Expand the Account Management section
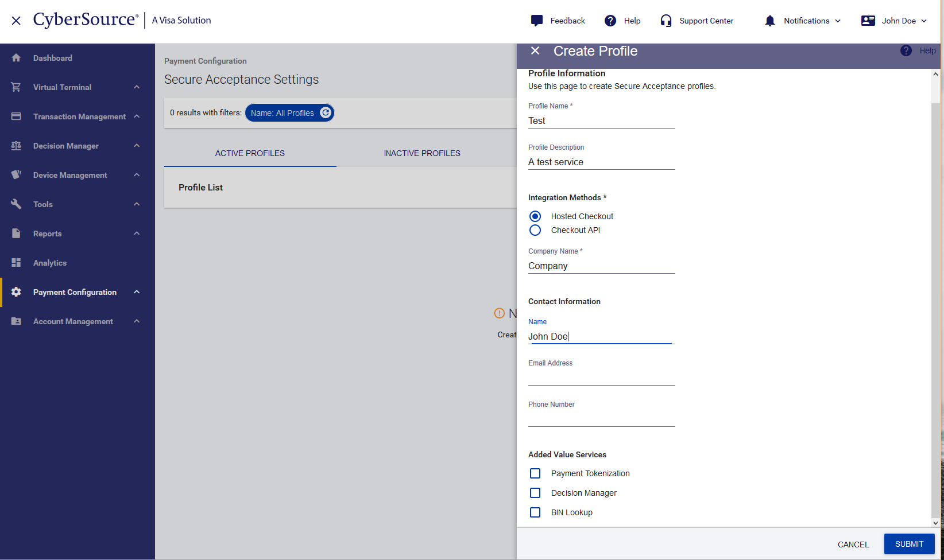944x560 pixels. [136, 321]
